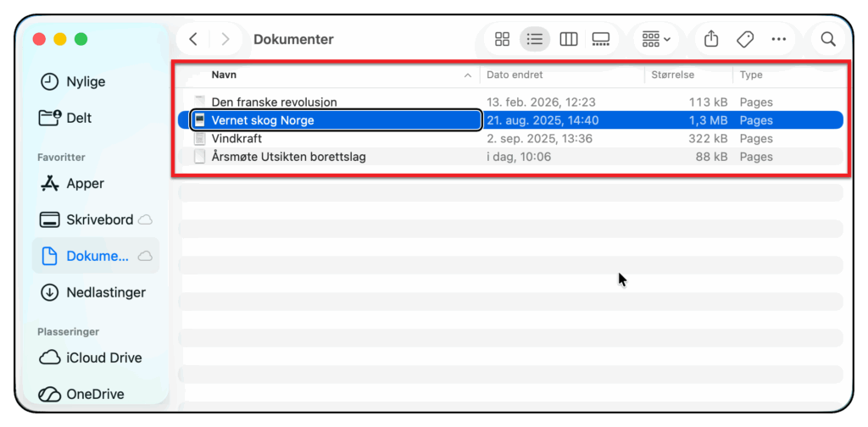Image resolution: width=868 pixels, height=427 pixels.
Task: Click the cloud status icon next to Dokumenter
Action: point(145,256)
